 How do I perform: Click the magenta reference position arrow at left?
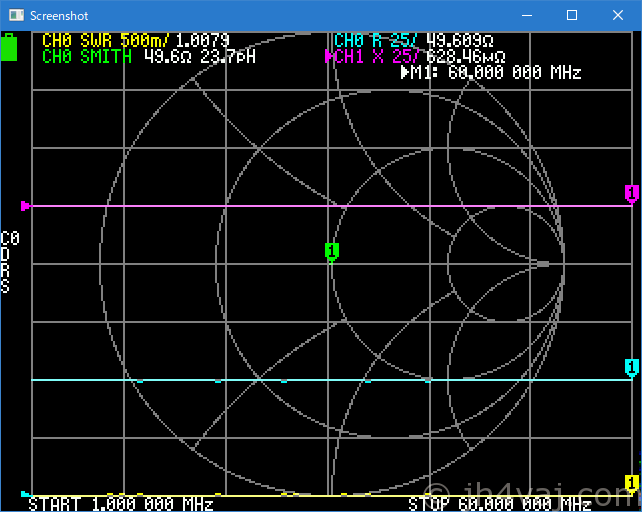pyautogui.click(x=25, y=206)
